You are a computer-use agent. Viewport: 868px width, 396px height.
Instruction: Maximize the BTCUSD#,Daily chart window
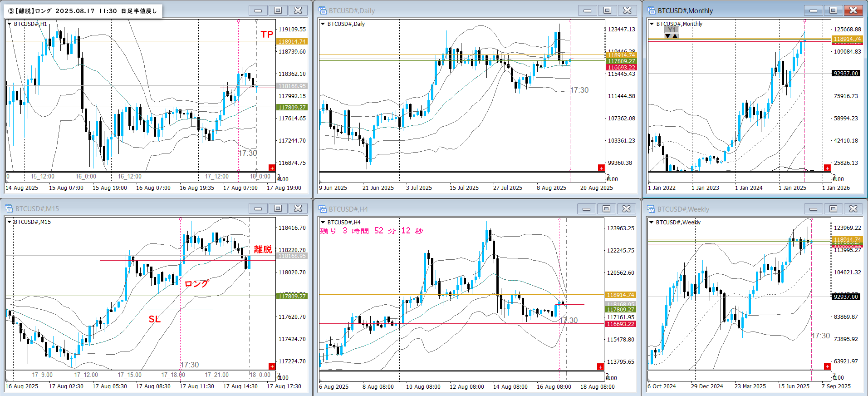coord(607,10)
